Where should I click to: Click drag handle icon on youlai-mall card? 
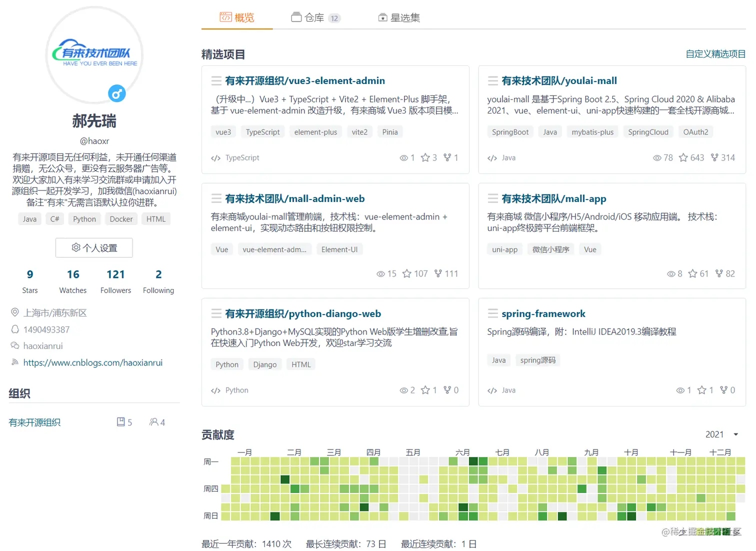493,80
